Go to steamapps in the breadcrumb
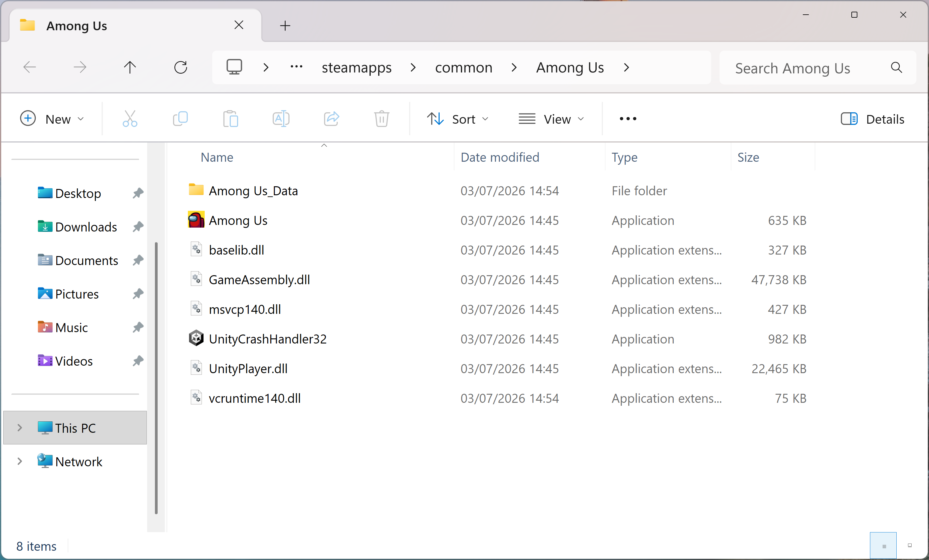Screen dimensions: 929x560 point(357,67)
